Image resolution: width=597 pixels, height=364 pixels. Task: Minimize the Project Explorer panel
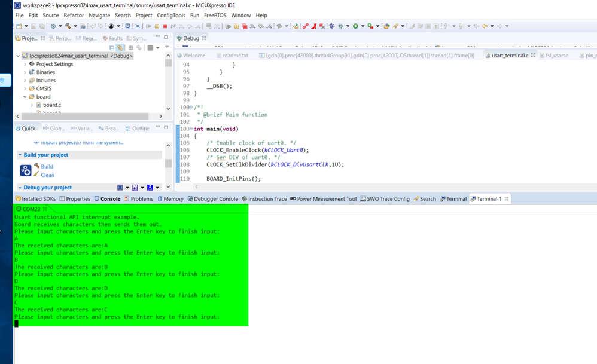point(158,37)
